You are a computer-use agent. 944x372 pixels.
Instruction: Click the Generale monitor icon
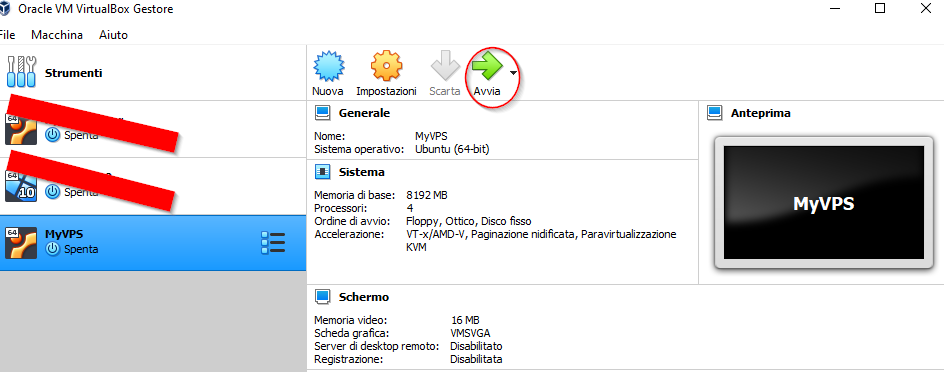(x=323, y=113)
